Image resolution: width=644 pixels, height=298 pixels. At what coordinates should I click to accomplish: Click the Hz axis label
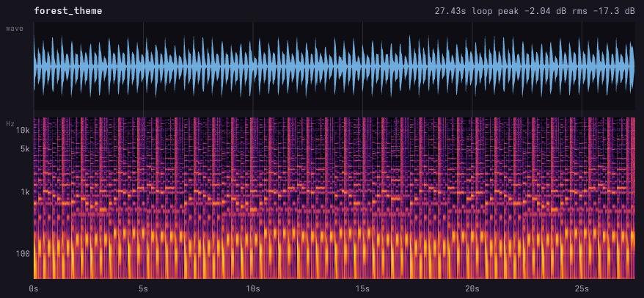click(10, 123)
